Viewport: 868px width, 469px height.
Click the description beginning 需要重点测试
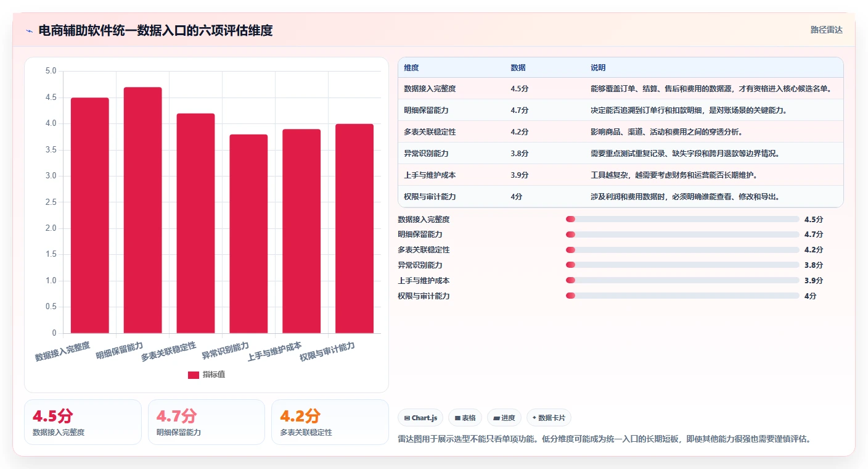685,154
